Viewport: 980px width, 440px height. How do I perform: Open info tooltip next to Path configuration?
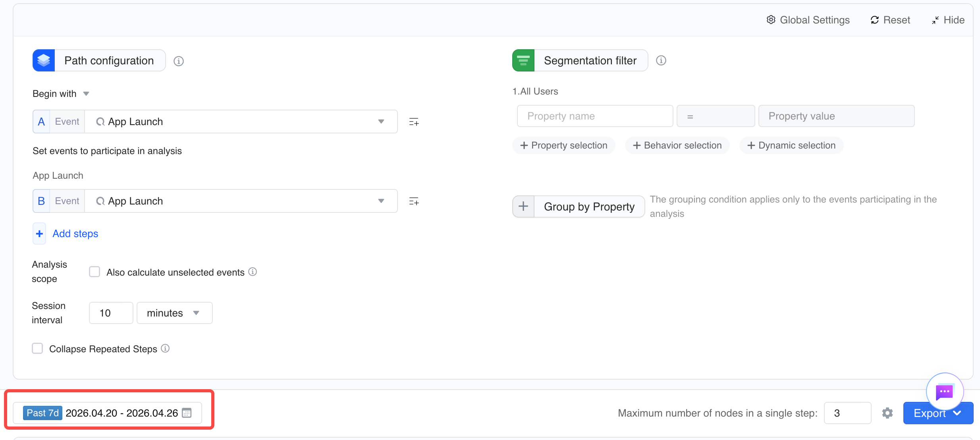click(x=179, y=61)
